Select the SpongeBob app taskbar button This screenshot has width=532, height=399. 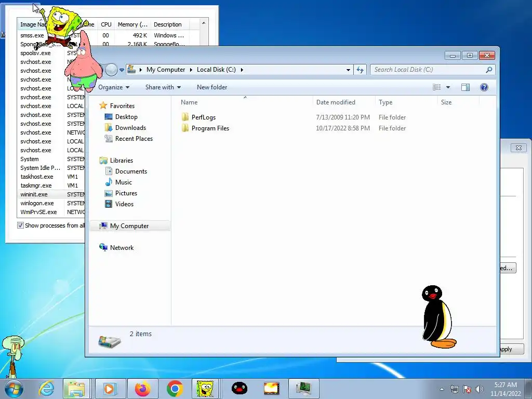(x=205, y=389)
